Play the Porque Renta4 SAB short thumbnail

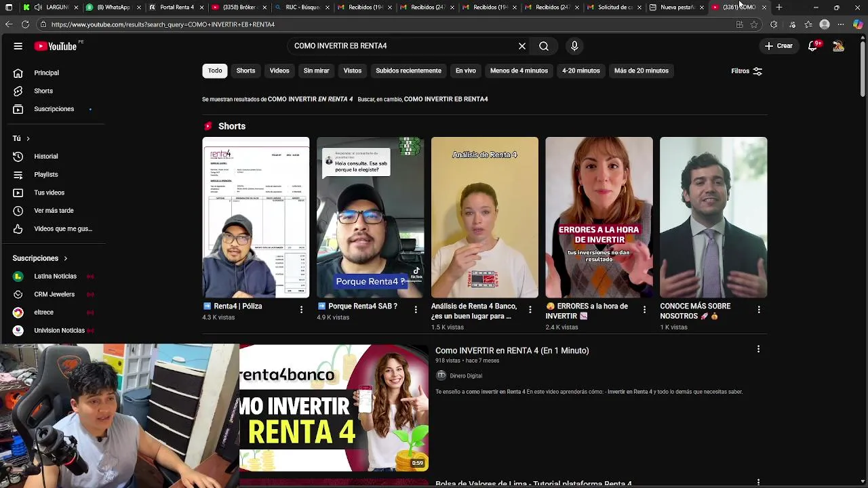(370, 218)
